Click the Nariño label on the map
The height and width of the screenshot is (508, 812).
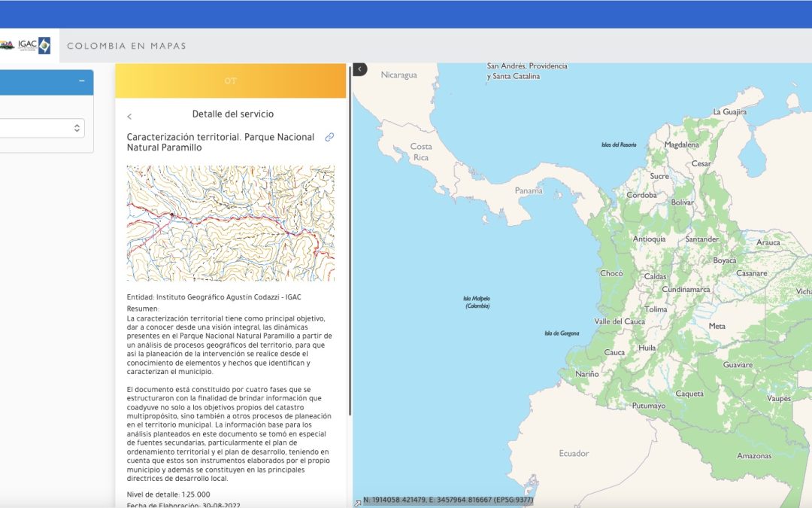coord(586,374)
